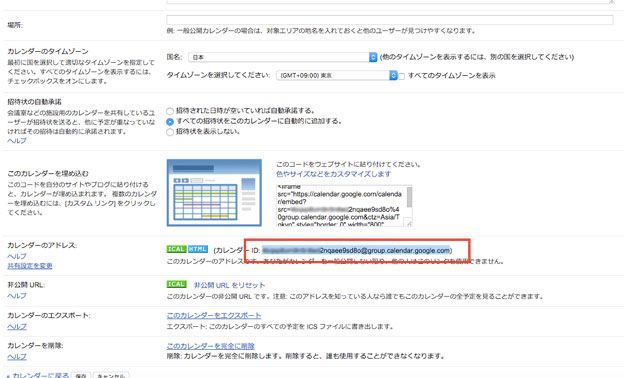Open the green ICAL icon beside the HTML badge
This screenshot has width=624, height=378.
[x=176, y=249]
